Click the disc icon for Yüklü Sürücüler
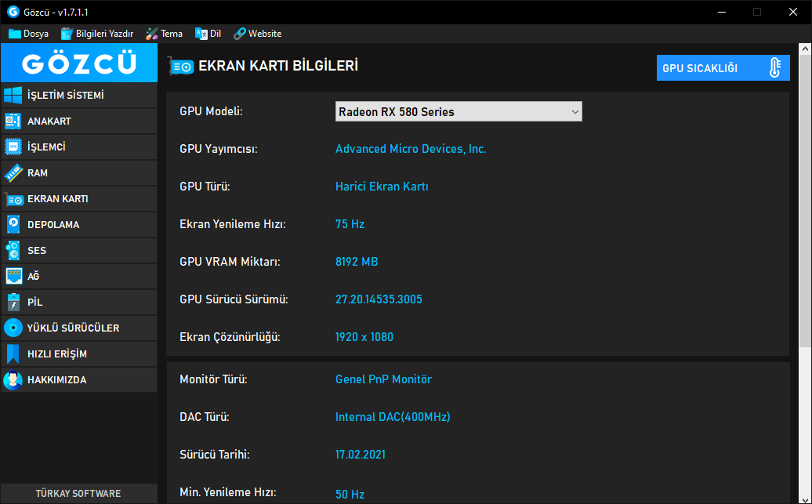The height and width of the screenshot is (504, 812). tap(13, 328)
